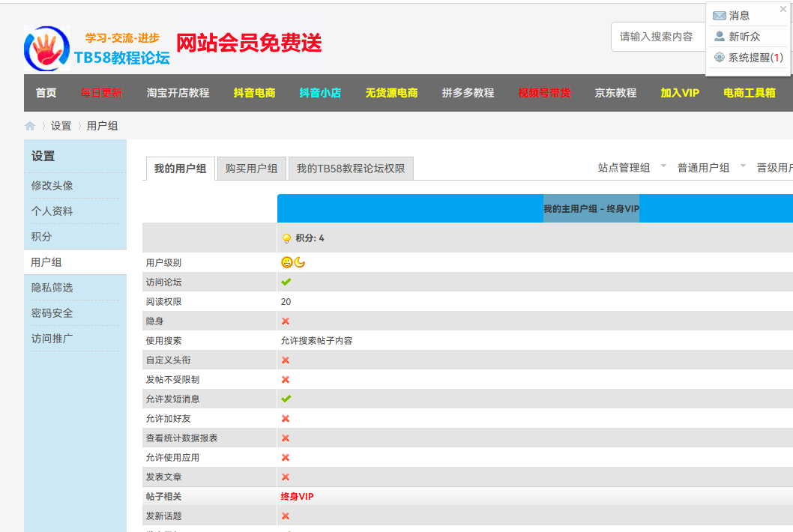
Task: Click red cross in 允许加好友 row
Action: (286, 418)
